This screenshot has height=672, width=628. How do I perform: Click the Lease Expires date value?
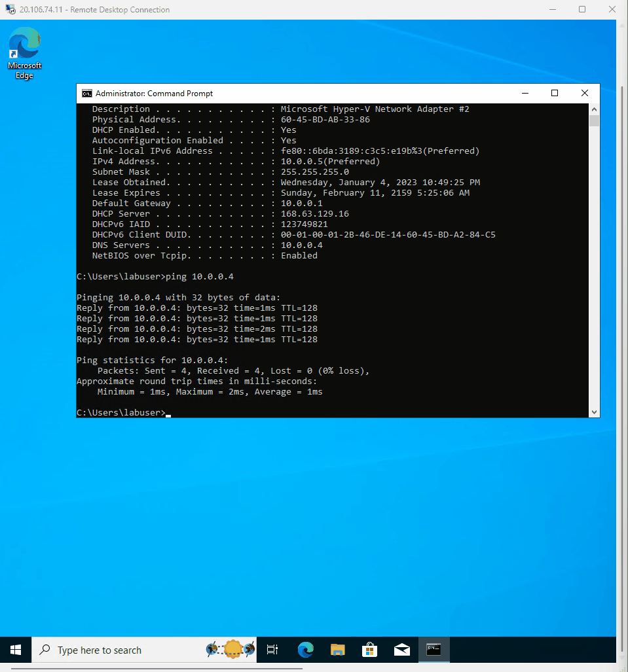coord(375,193)
